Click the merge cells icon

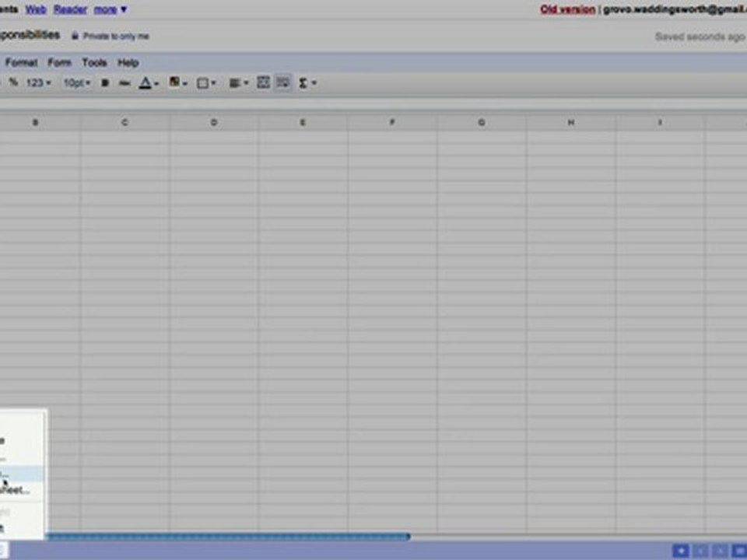[263, 82]
